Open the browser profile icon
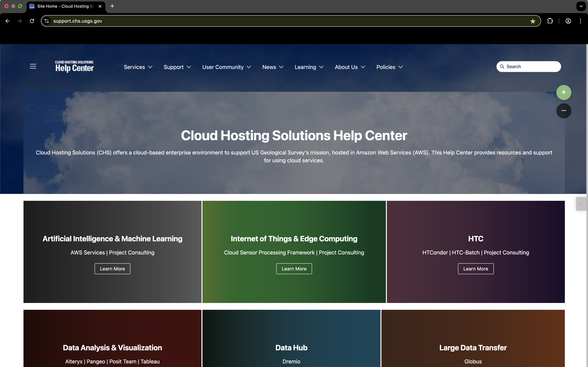Image resolution: width=588 pixels, height=367 pixels. pyautogui.click(x=568, y=21)
